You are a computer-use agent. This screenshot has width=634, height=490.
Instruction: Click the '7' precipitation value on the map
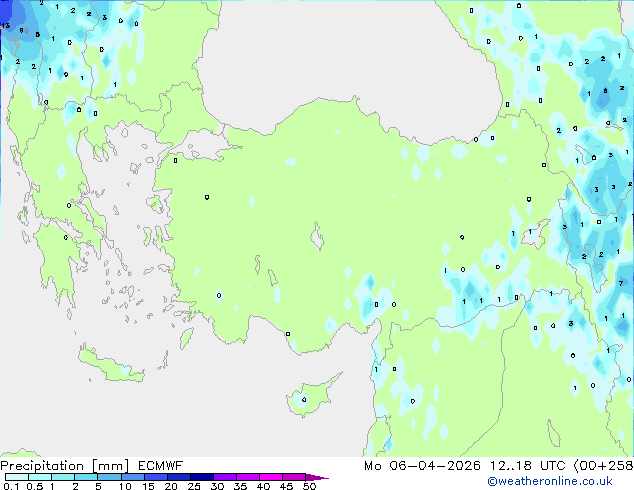coord(621,283)
